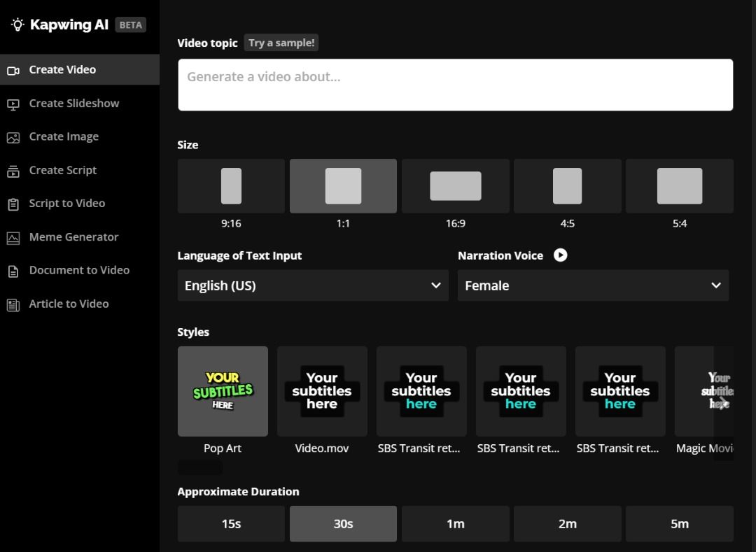Image resolution: width=756 pixels, height=552 pixels.
Task: Click the Script to Video clipboard icon
Action: tap(13, 204)
